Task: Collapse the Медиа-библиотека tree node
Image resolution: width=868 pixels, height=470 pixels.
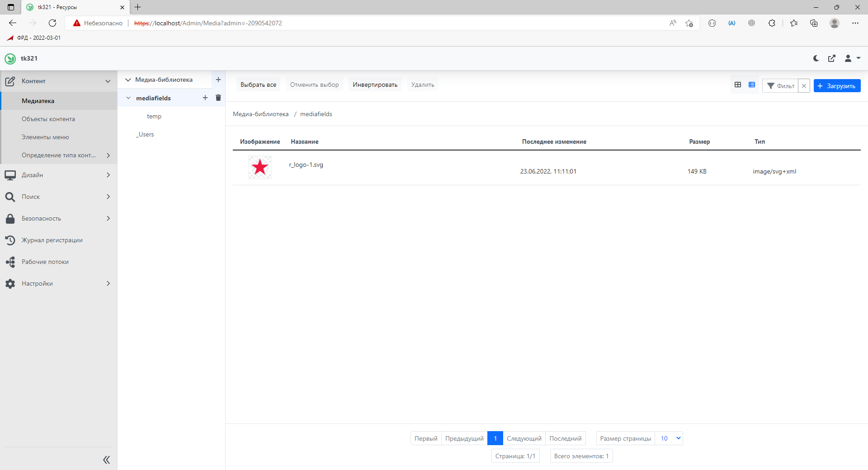Action: click(x=128, y=79)
